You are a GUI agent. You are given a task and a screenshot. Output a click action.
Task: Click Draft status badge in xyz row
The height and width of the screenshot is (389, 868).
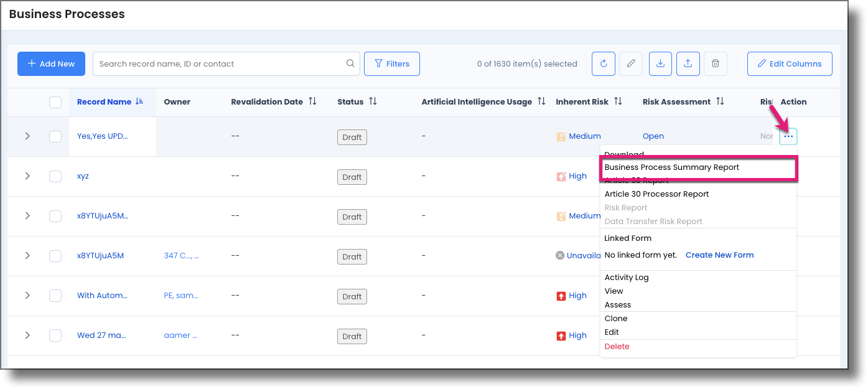click(352, 177)
